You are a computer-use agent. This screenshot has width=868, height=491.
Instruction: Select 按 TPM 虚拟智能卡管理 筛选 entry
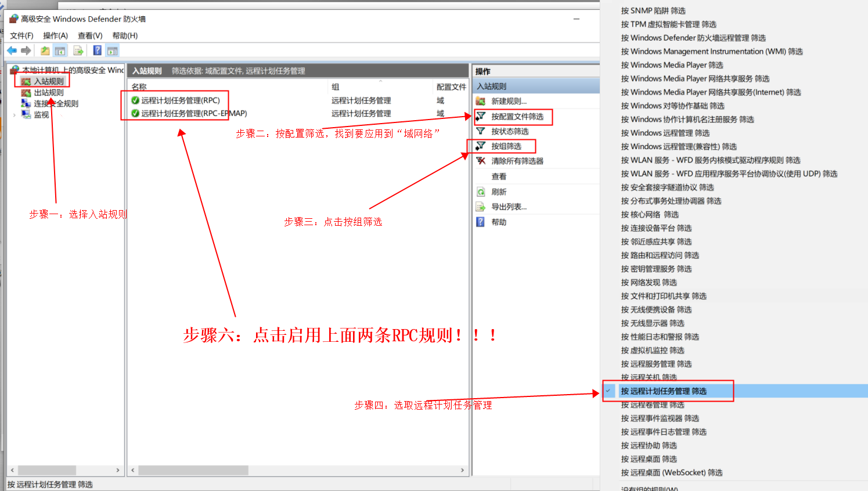click(669, 24)
